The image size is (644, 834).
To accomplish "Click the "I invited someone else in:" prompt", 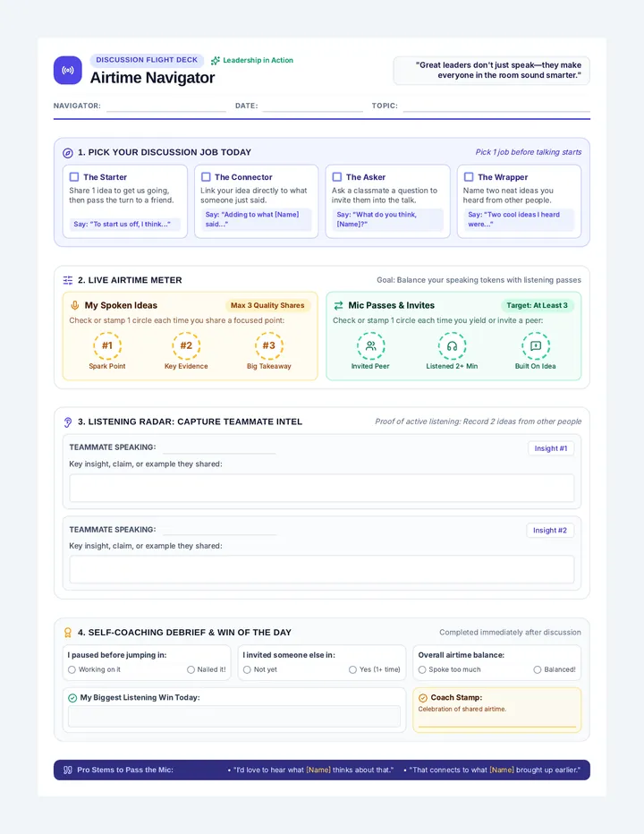I will [x=289, y=655].
